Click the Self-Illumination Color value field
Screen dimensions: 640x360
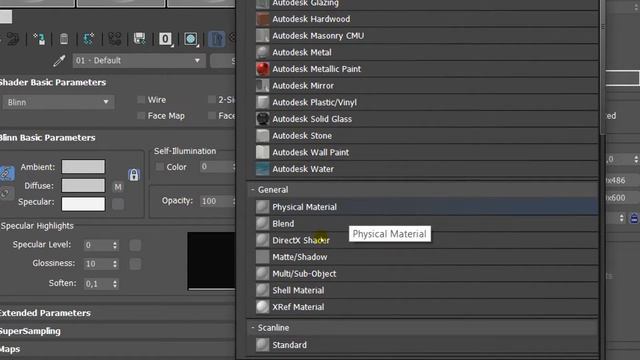(215, 167)
